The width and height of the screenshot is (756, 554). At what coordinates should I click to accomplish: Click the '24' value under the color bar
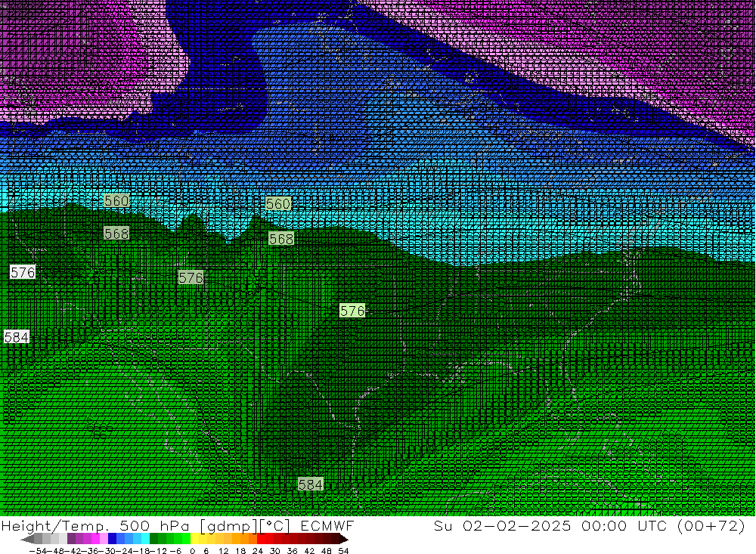pyautogui.click(x=258, y=551)
